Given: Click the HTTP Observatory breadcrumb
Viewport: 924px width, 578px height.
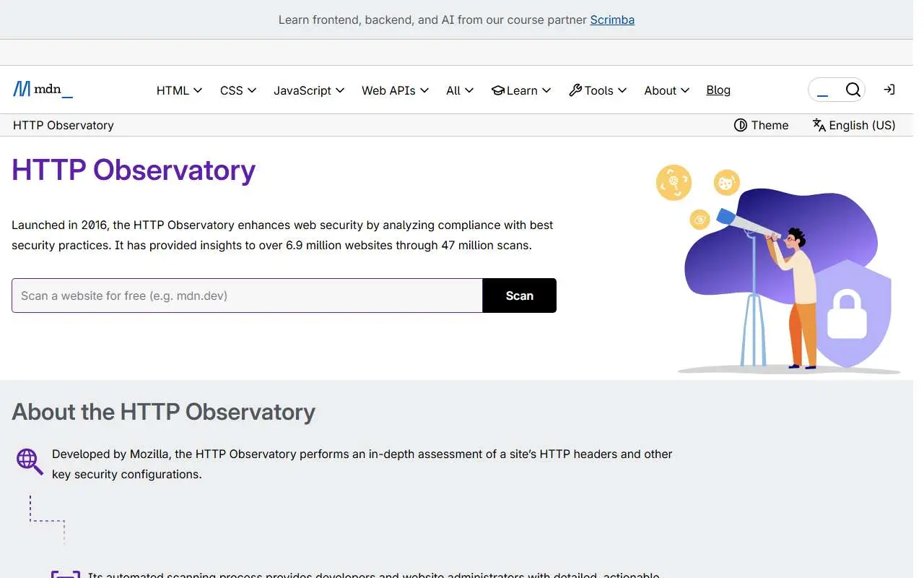Looking at the screenshot, I should coord(64,125).
